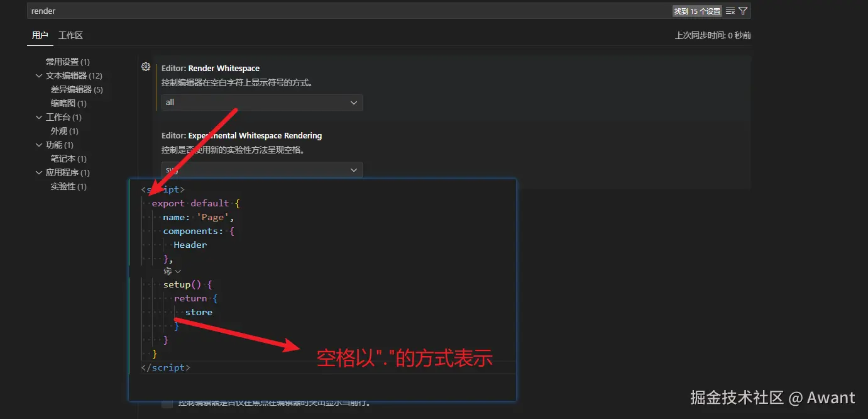Click the 'Editor: Render Whitespace' setting title
This screenshot has height=419, width=868.
(211, 68)
